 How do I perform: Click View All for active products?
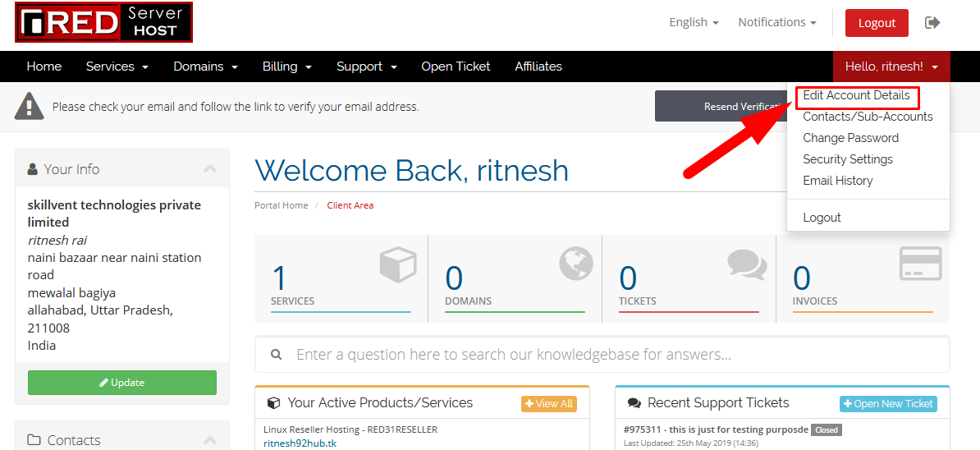(x=549, y=404)
